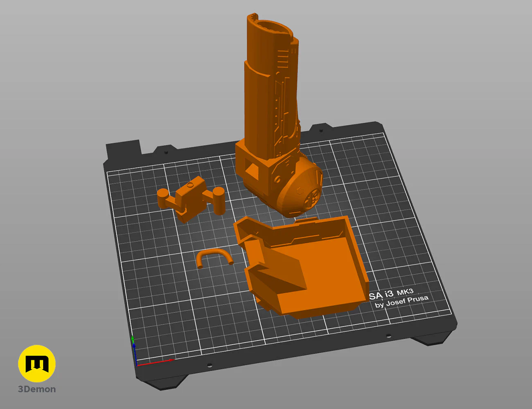
Task: Click the 'i3 MK3' bed label
Action: (x=399, y=292)
